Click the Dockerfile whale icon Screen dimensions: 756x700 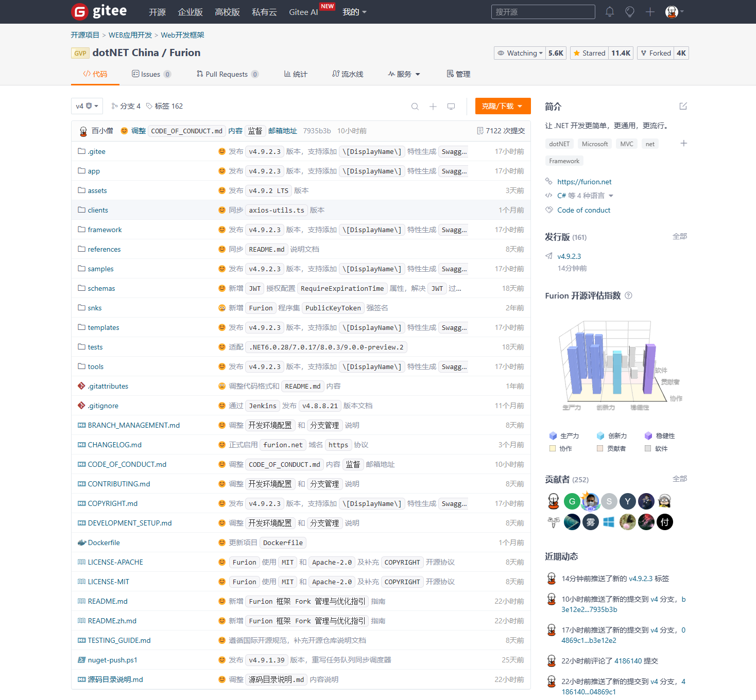click(81, 542)
